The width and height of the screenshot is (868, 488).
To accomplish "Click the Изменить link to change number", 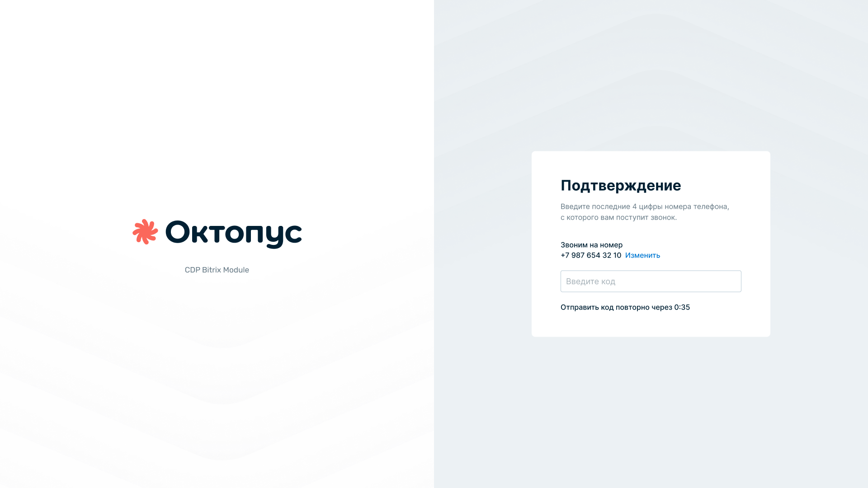I will [642, 255].
